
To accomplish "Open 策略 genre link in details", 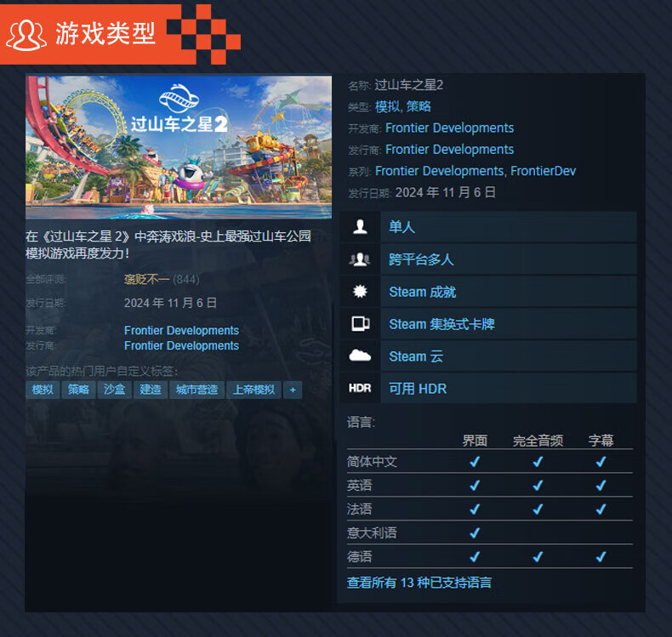I will pyautogui.click(x=419, y=106).
